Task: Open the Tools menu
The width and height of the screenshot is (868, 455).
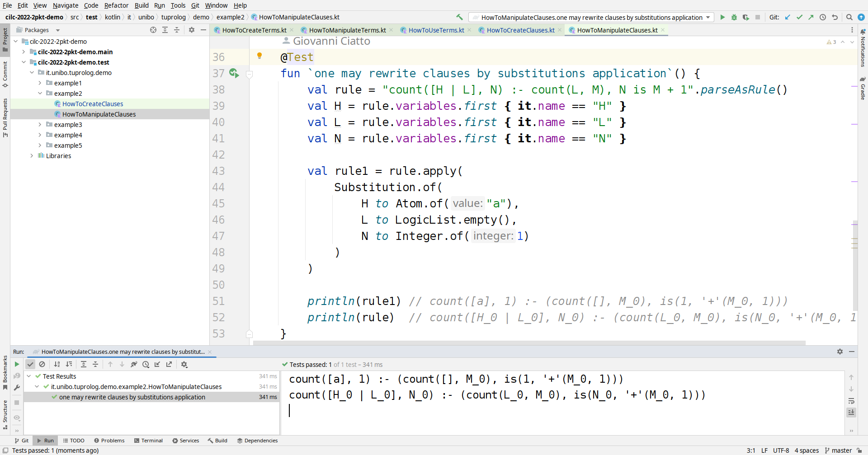Action: coord(178,5)
